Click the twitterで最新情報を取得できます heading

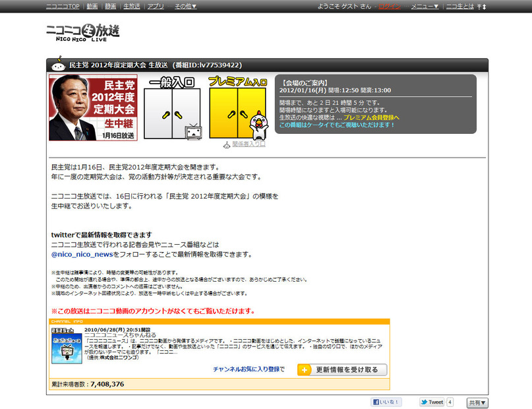click(x=102, y=235)
